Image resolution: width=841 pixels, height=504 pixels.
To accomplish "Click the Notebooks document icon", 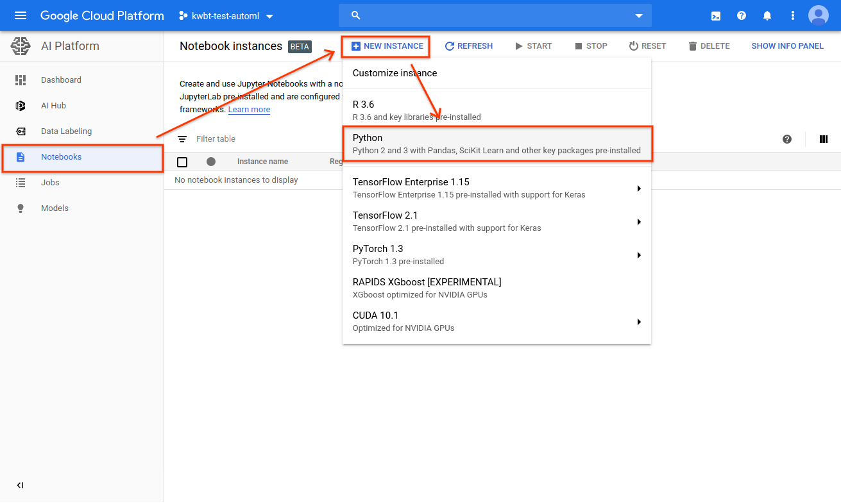I will (x=21, y=157).
